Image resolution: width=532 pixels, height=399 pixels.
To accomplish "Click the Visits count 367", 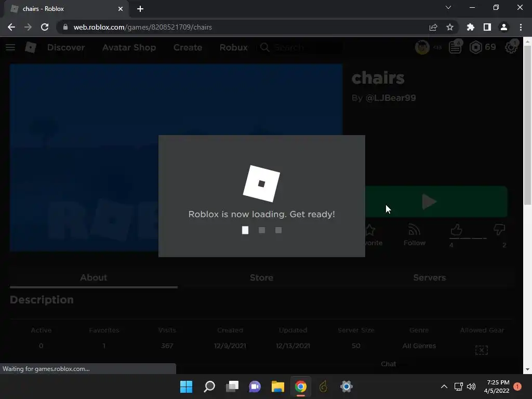I will pyautogui.click(x=167, y=345).
